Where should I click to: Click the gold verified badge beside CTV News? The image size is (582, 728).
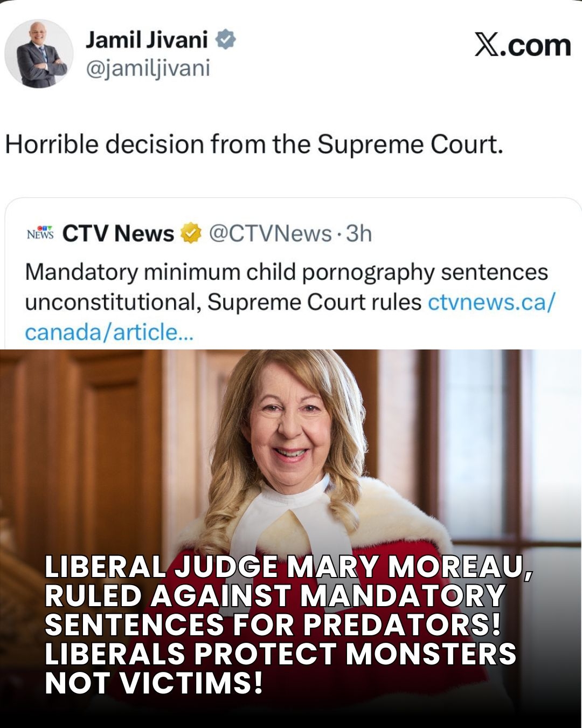pyautogui.click(x=191, y=233)
